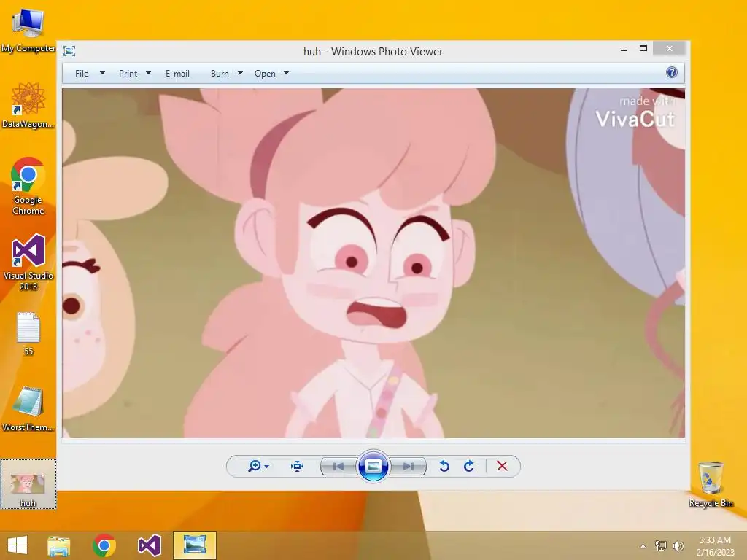This screenshot has width=747, height=560.
Task: Click the volume speaker tray icon
Action: coord(678,545)
